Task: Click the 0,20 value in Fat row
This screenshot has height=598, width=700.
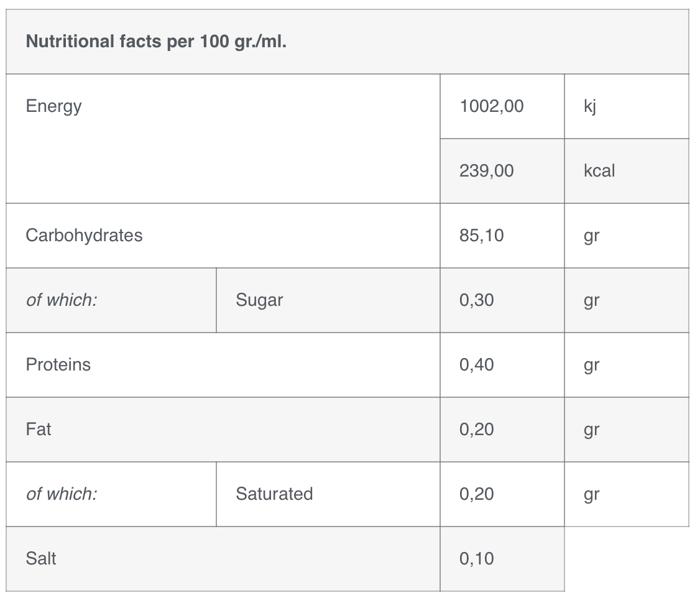Action: (x=477, y=430)
